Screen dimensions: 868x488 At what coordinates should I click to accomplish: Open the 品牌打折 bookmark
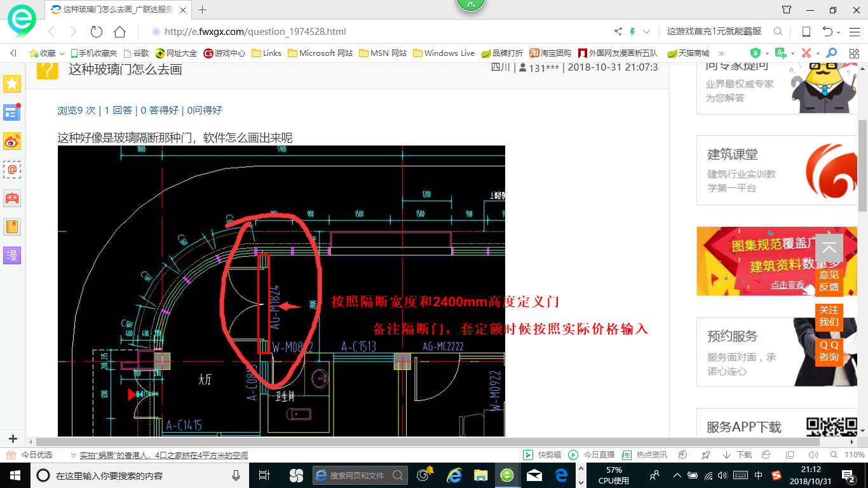502,53
